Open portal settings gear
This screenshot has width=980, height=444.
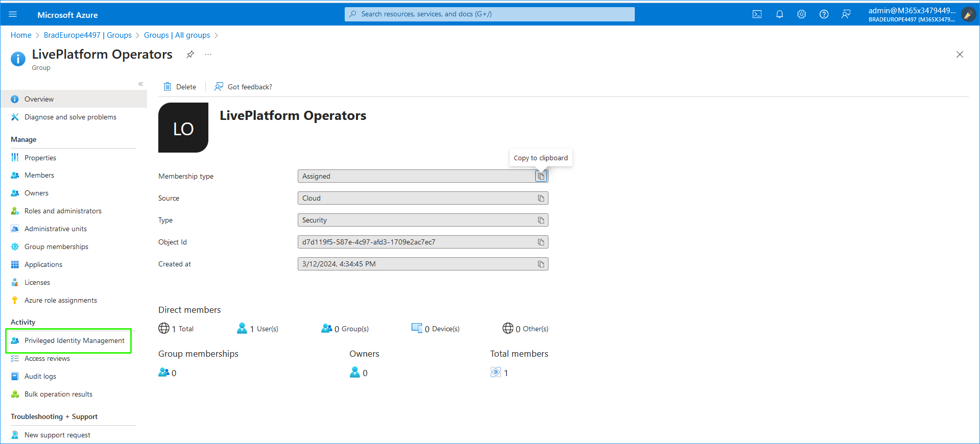pos(801,14)
